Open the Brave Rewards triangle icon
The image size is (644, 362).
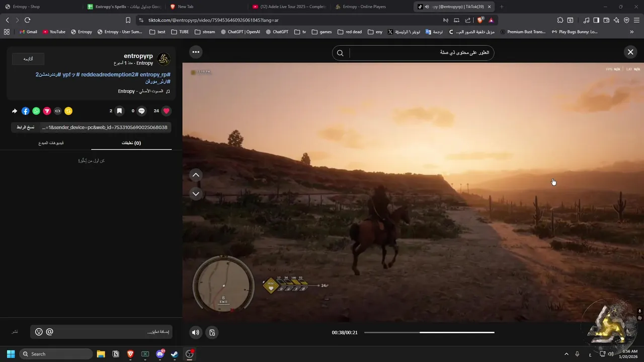(x=491, y=20)
